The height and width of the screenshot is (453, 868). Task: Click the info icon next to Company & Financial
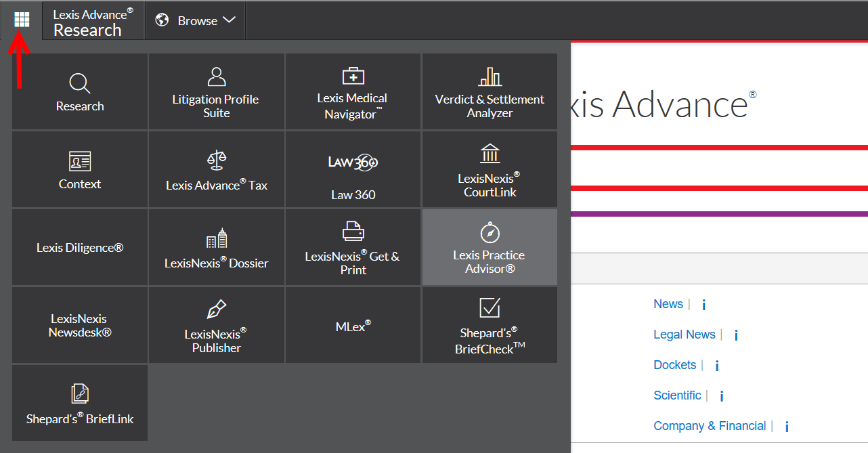(x=787, y=427)
